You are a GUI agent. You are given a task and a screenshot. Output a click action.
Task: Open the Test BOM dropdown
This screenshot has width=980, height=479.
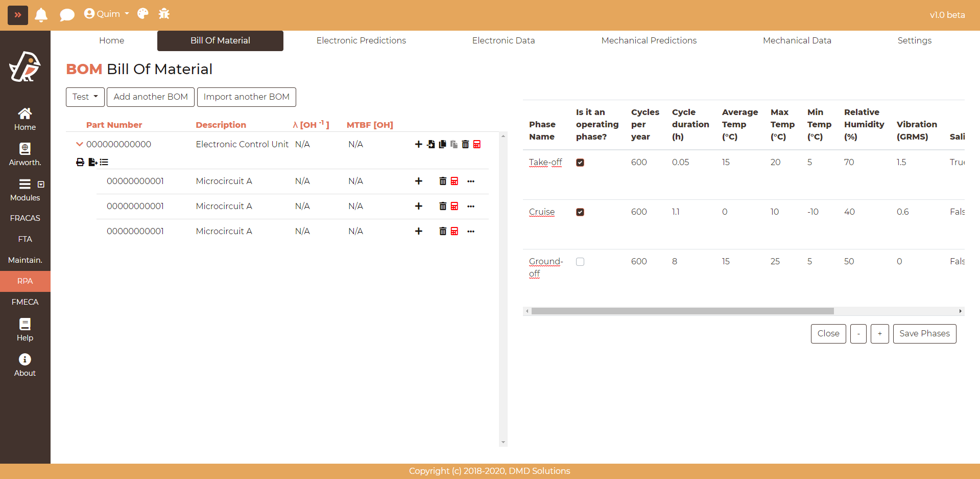pyautogui.click(x=85, y=97)
